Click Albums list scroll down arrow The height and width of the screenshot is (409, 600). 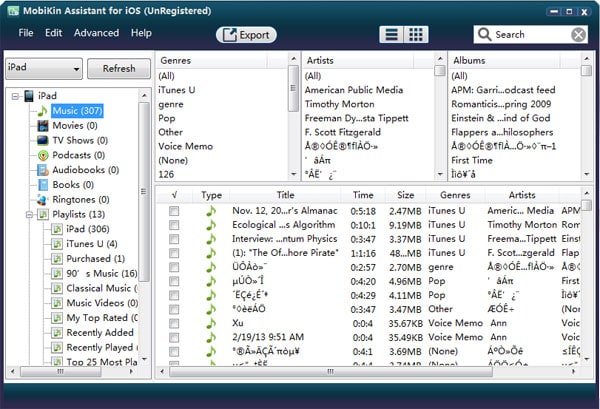click(587, 174)
